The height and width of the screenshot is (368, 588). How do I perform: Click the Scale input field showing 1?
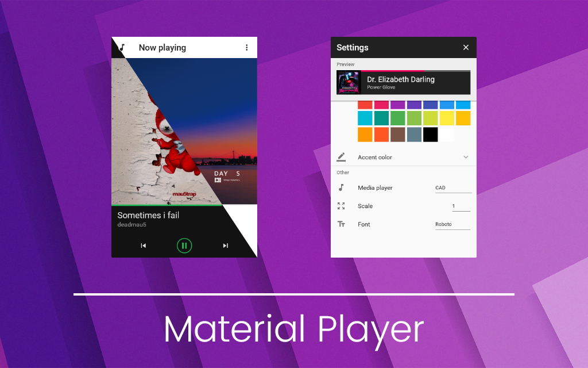[461, 206]
